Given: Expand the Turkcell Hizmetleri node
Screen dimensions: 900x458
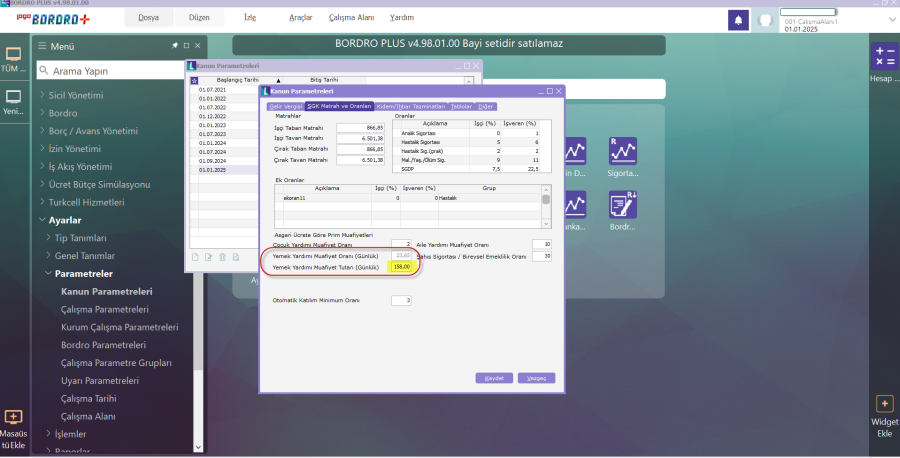Looking at the screenshot, I should pyautogui.click(x=42, y=201).
